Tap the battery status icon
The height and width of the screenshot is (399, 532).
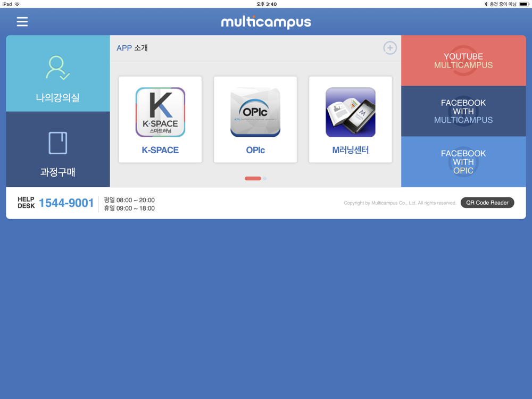click(524, 4)
